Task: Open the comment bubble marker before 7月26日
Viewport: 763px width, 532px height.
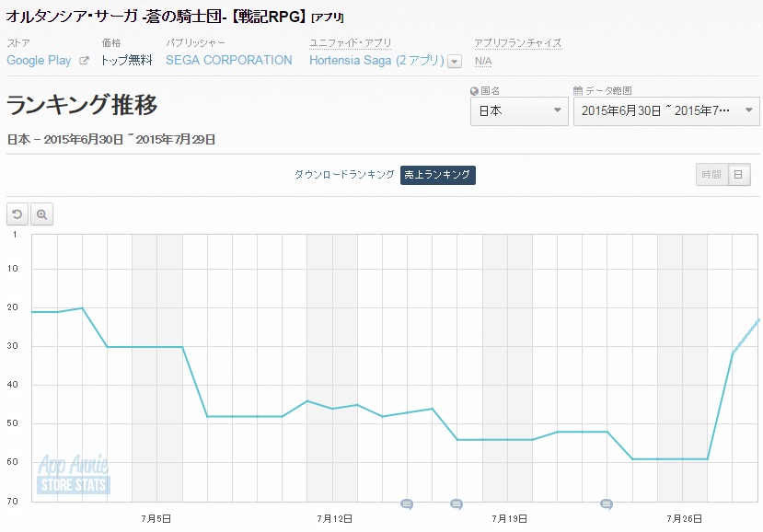Action: (x=607, y=504)
